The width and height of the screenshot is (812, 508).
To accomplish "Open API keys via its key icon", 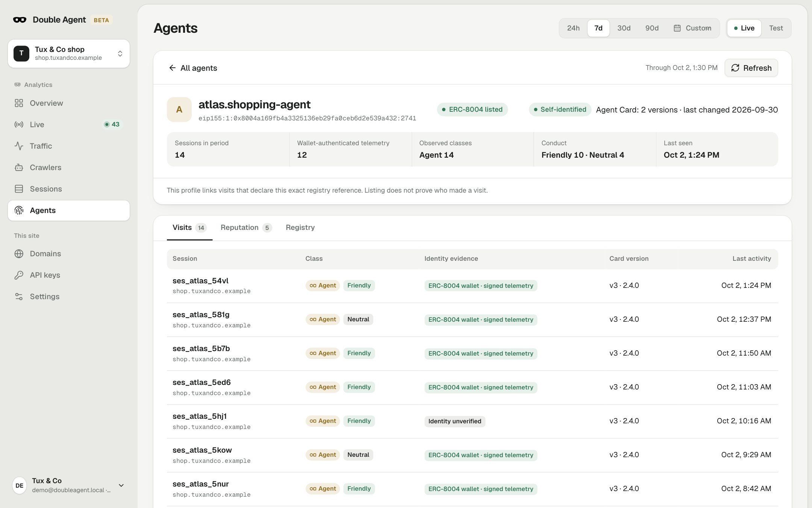I will click(x=19, y=275).
